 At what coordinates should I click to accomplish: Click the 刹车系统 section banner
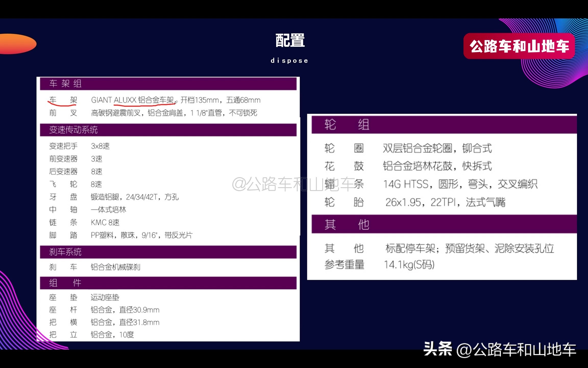pos(65,252)
